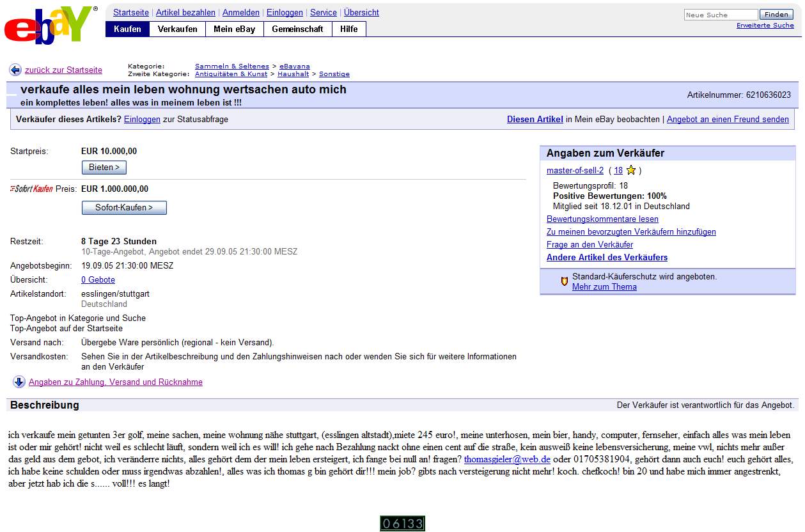The image size is (805, 532).
Task: Click the listing title verkaufe alles mein leben
Action: point(184,90)
